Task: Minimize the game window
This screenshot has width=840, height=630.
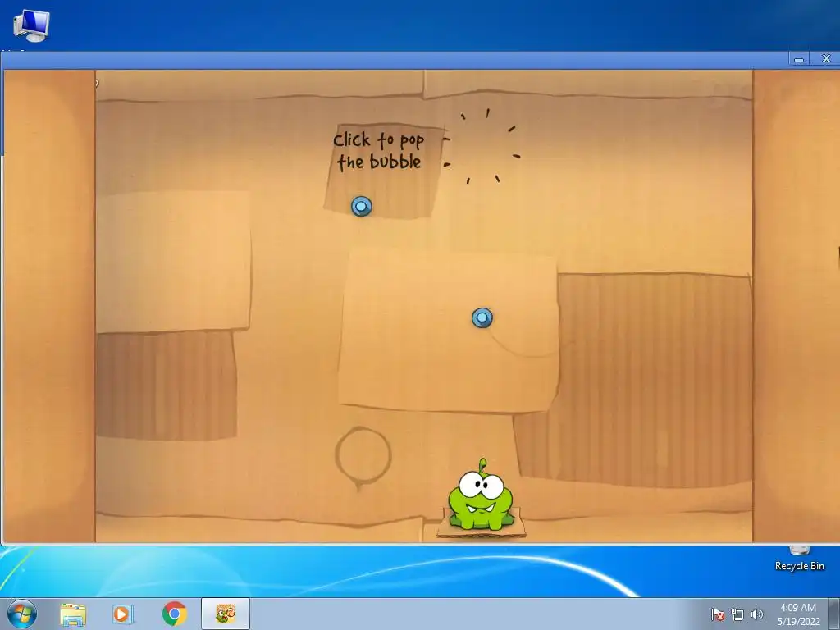Action: click(799, 59)
